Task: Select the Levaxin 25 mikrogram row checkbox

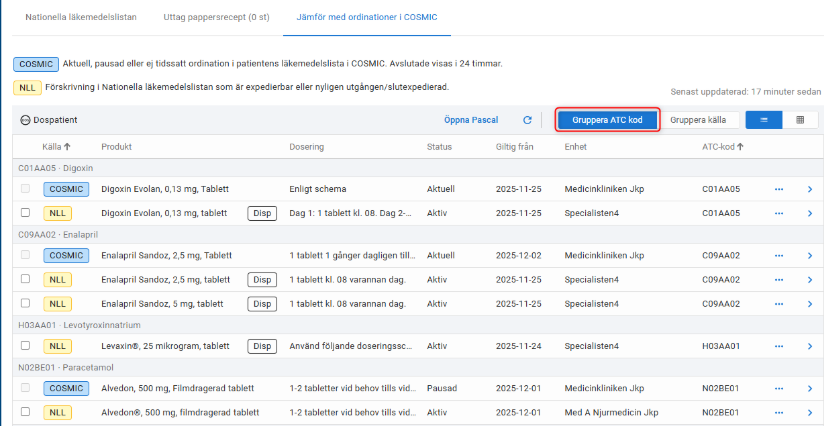Action: tap(25, 346)
